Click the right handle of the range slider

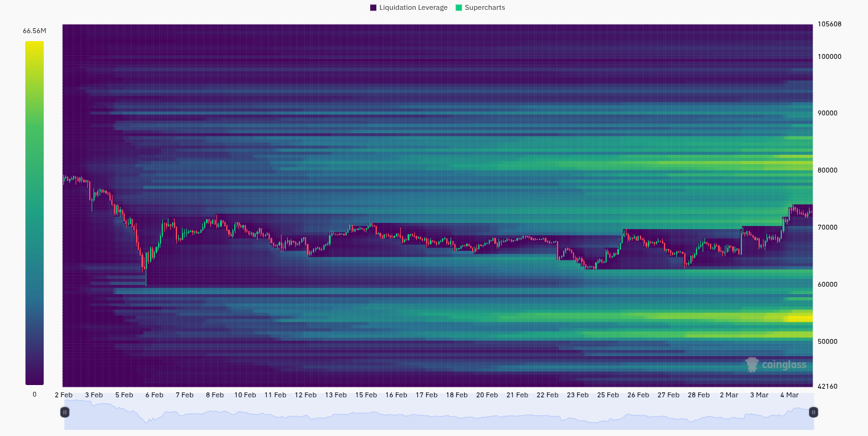(x=813, y=412)
